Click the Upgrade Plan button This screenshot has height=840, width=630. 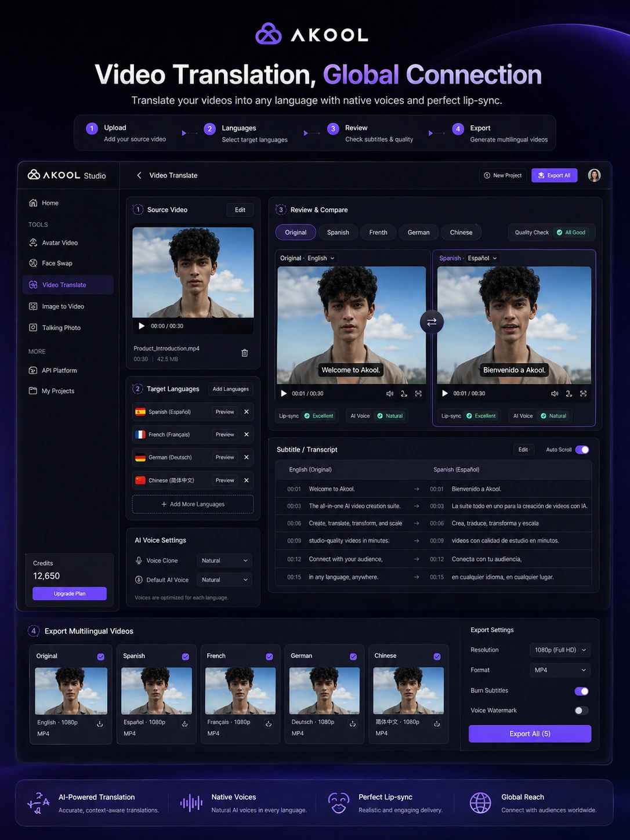pyautogui.click(x=70, y=593)
